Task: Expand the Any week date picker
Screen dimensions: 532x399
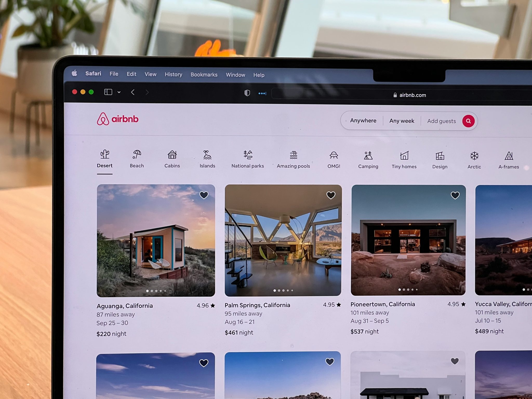Action: coord(401,121)
